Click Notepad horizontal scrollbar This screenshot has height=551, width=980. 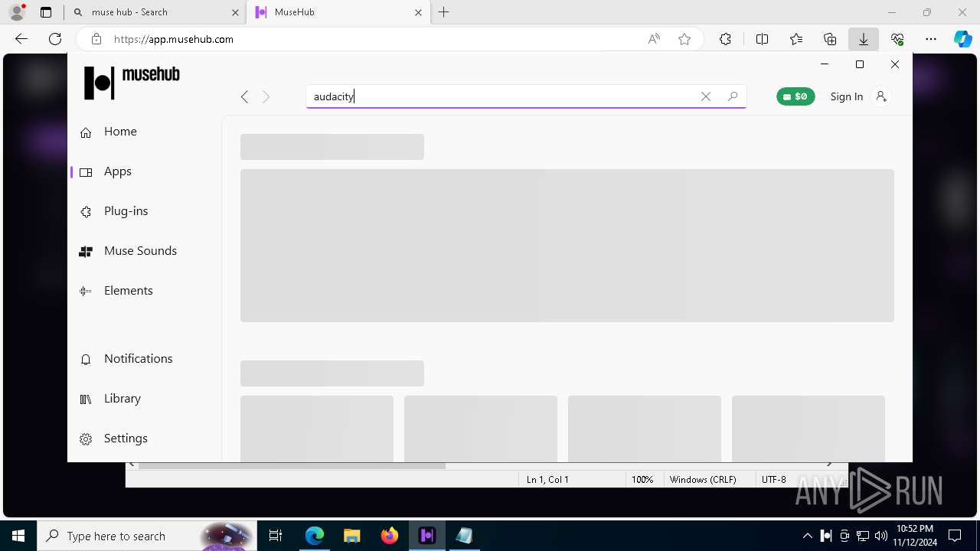point(292,465)
